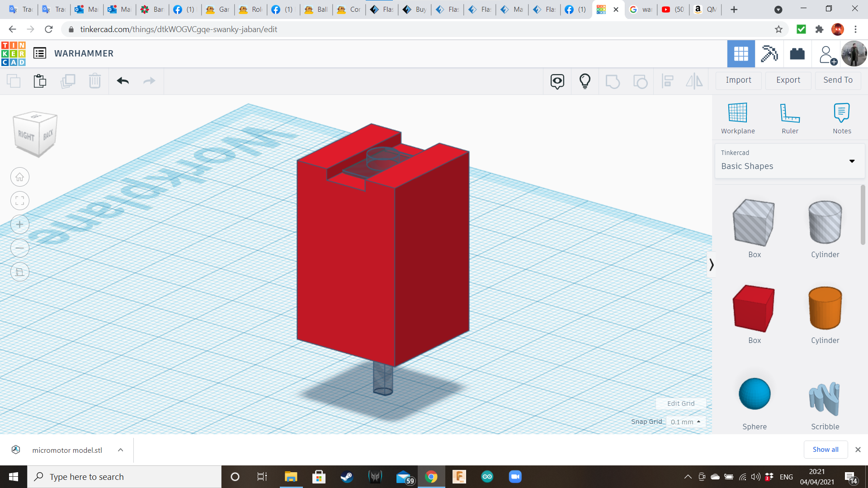This screenshot has height=488, width=868.
Task: Expand the Basic Shapes dropdown
Action: click(852, 161)
